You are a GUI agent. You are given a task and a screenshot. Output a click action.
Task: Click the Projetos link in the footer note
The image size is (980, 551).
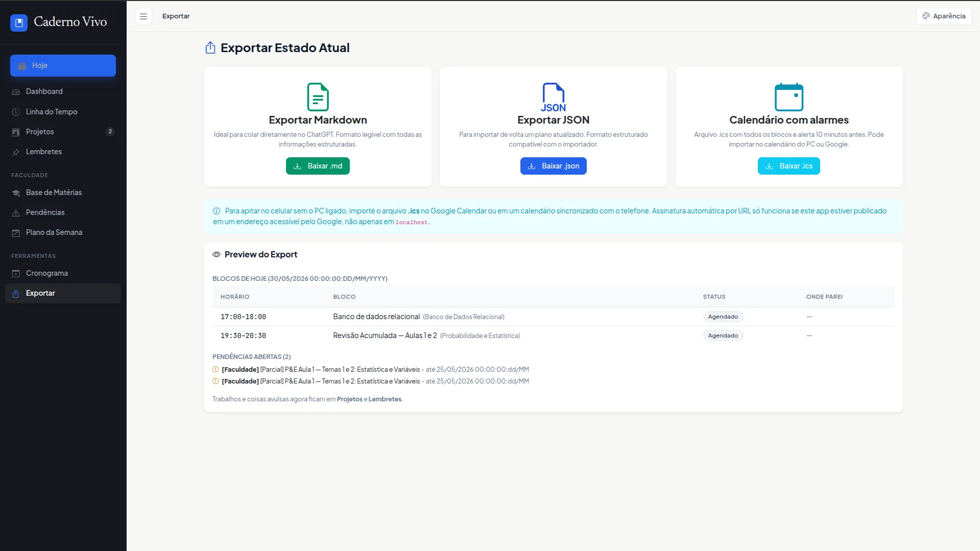pos(349,399)
